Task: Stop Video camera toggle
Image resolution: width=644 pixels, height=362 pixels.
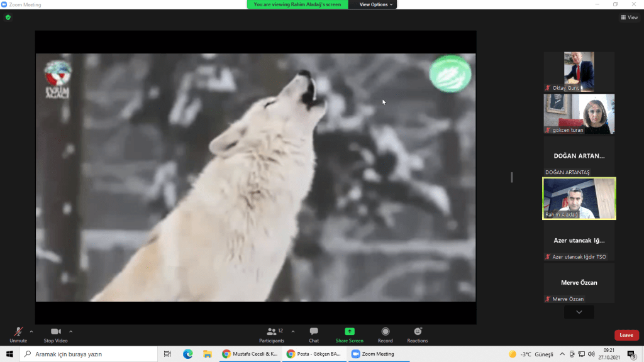Action: (57, 334)
